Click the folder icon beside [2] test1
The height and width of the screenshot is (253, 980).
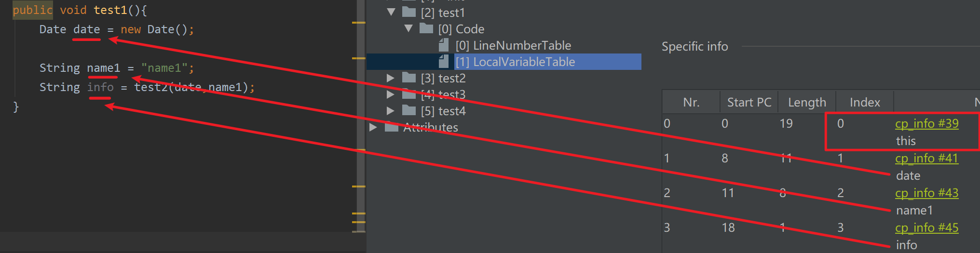[409, 12]
